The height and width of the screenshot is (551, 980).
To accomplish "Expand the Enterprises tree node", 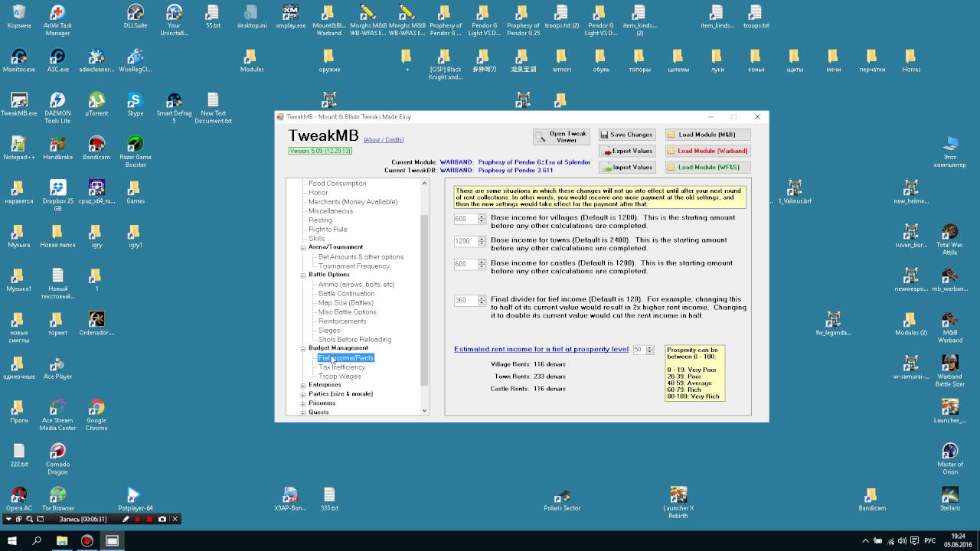I will [x=303, y=386].
